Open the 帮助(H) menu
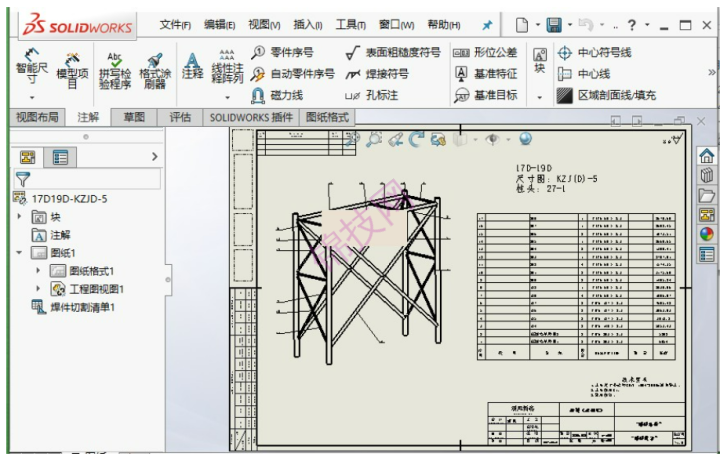This screenshot has height=457, width=720. pos(444,25)
